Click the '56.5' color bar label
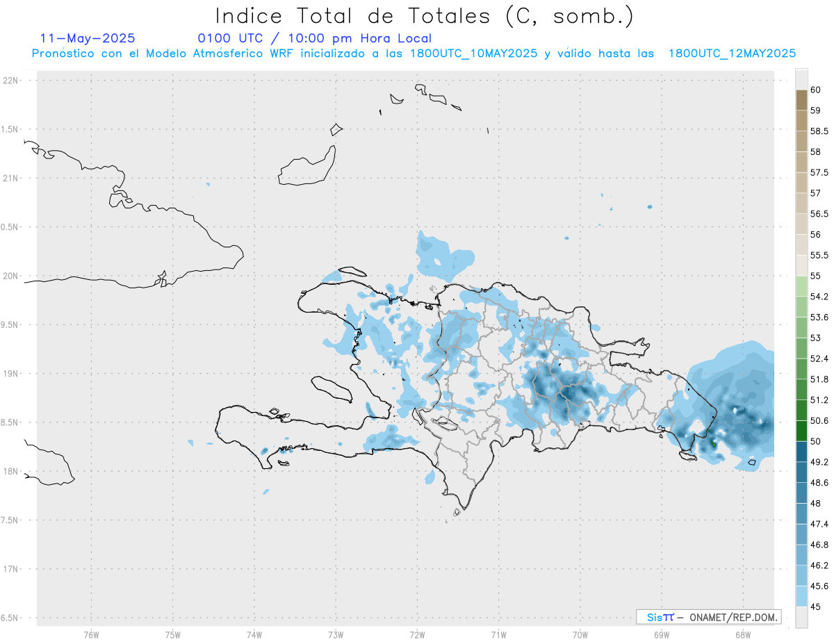 tap(819, 213)
